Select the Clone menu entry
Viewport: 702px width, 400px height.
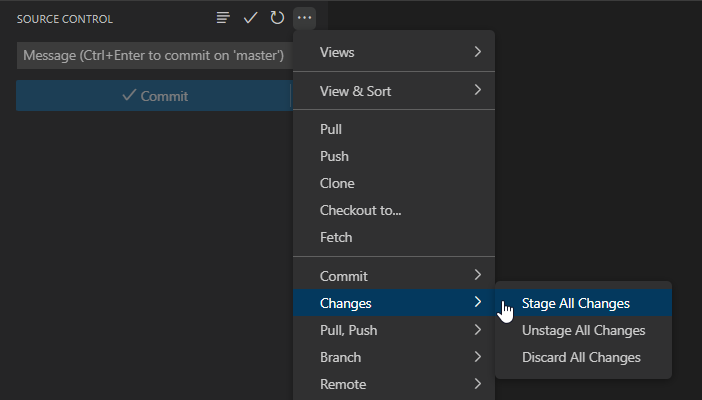click(x=337, y=183)
